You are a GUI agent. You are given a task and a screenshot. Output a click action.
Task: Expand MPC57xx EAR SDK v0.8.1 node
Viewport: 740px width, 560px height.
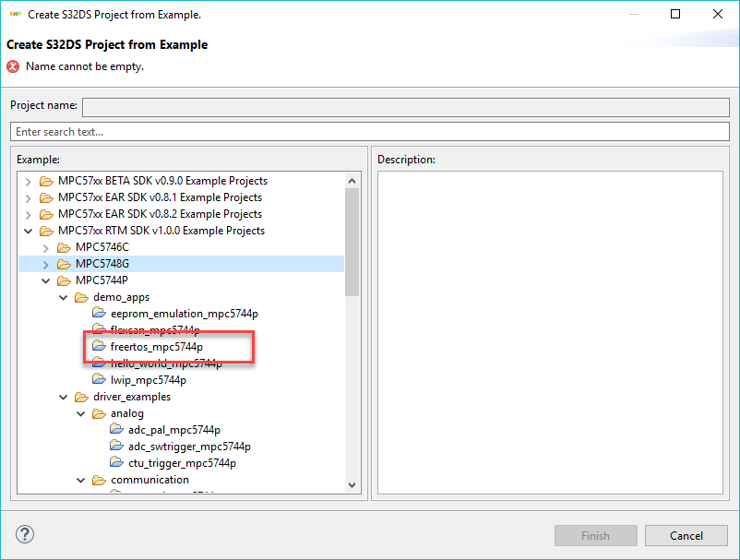point(29,198)
